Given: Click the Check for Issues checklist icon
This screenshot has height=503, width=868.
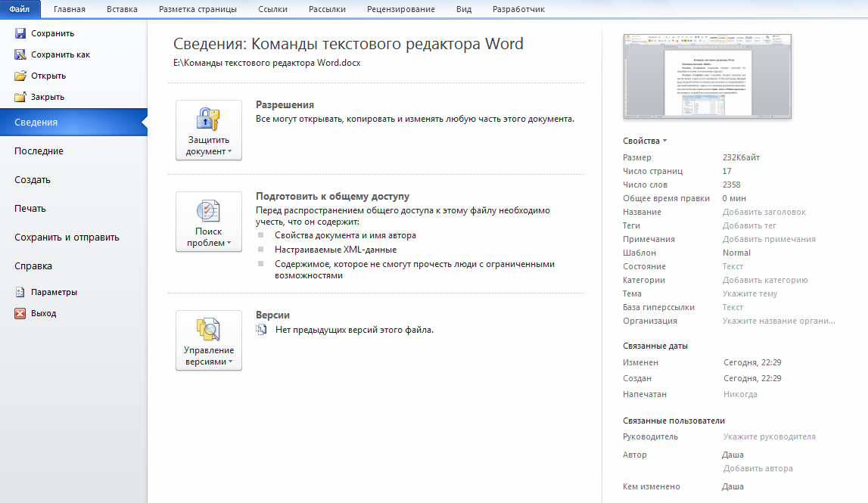Looking at the screenshot, I should coord(208,211).
